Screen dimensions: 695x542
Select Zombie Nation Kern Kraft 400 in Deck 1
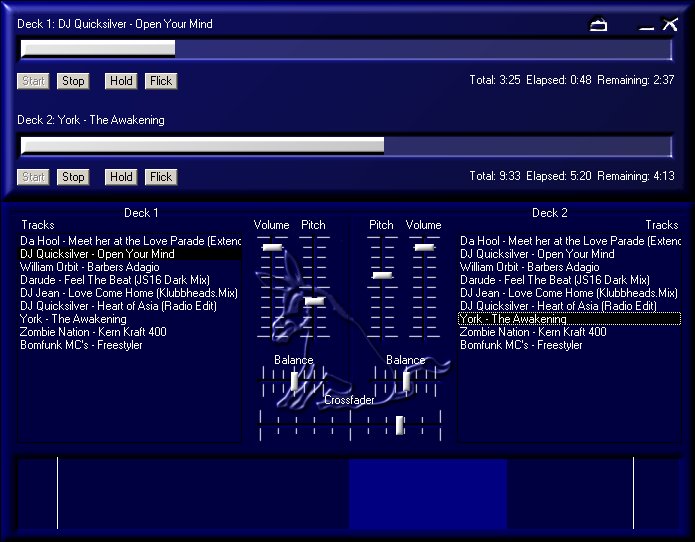point(130,332)
